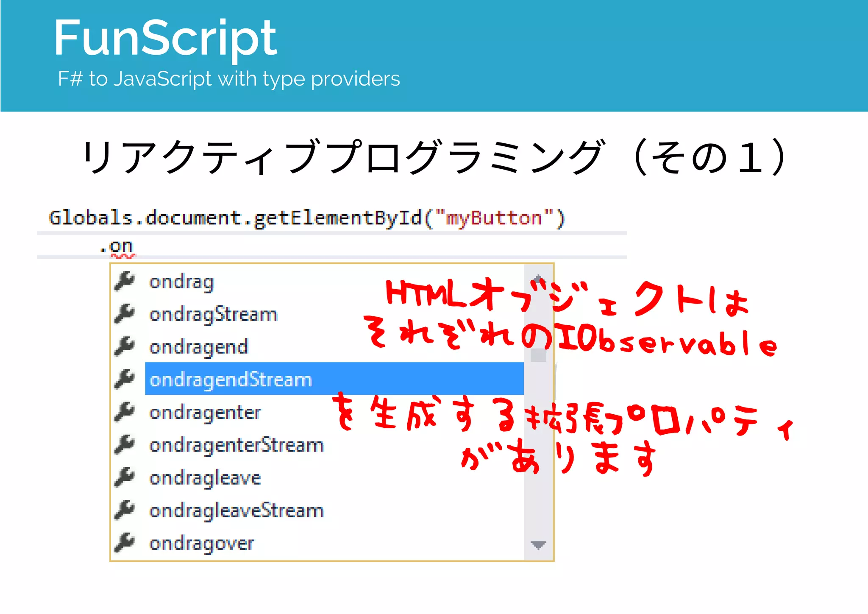868x614 pixels.
Task: Click the typed .on text in editor
Action: pos(117,246)
